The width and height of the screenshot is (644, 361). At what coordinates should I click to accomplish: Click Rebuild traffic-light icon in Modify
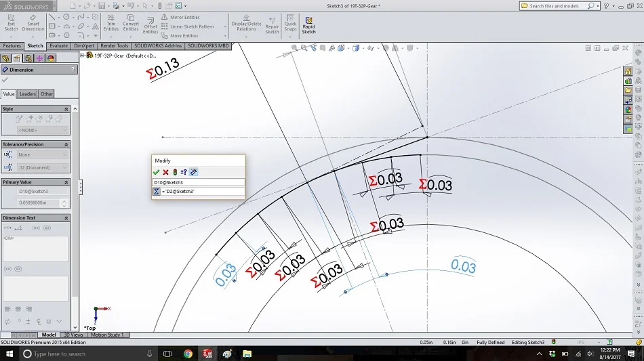175,172
